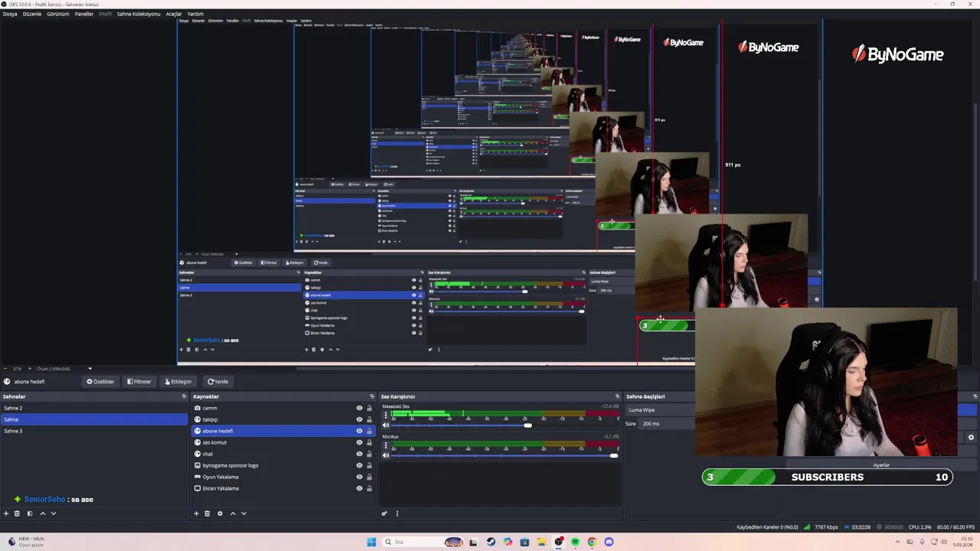980x551 pixels.
Task: Mute Masaüstü Ses speaker icon
Action: [x=386, y=425]
